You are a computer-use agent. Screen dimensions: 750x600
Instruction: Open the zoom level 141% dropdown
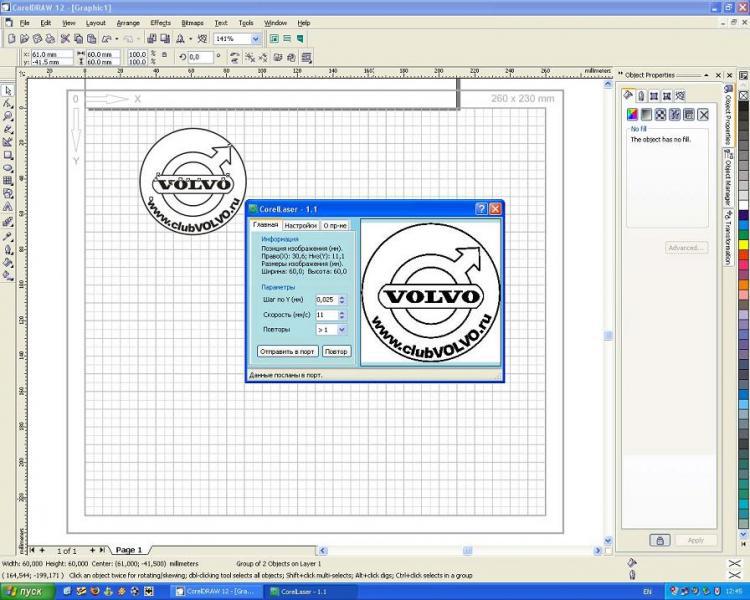[x=256, y=39]
